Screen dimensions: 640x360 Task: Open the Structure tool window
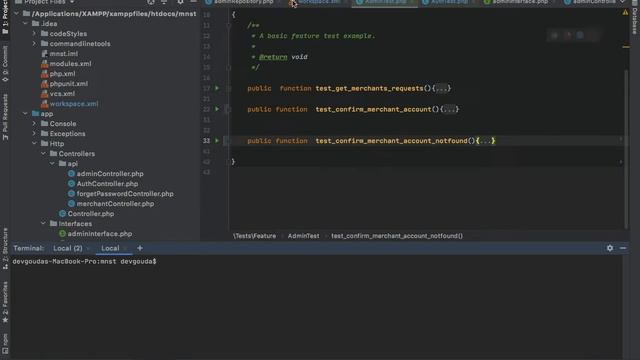(5, 248)
